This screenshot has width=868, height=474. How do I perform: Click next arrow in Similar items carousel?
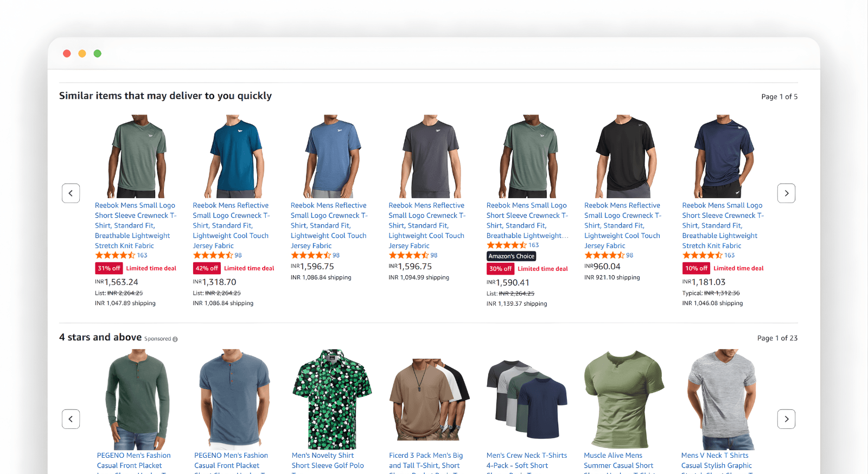coord(786,193)
